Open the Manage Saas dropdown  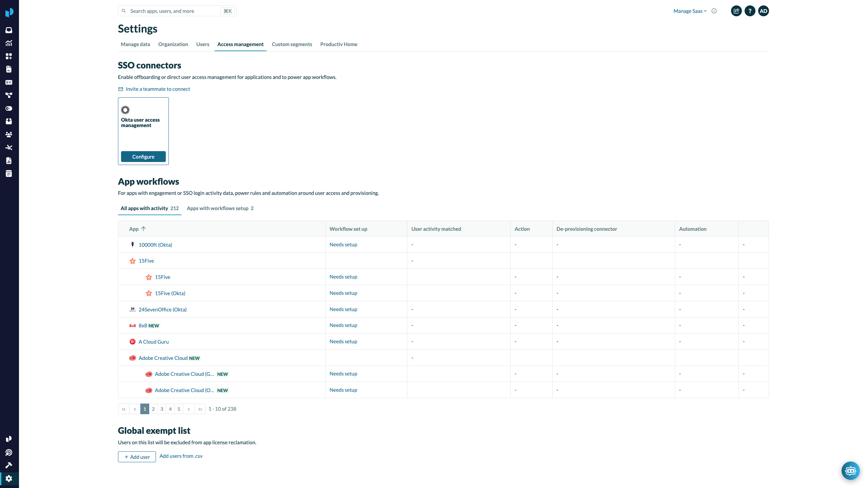(x=690, y=11)
